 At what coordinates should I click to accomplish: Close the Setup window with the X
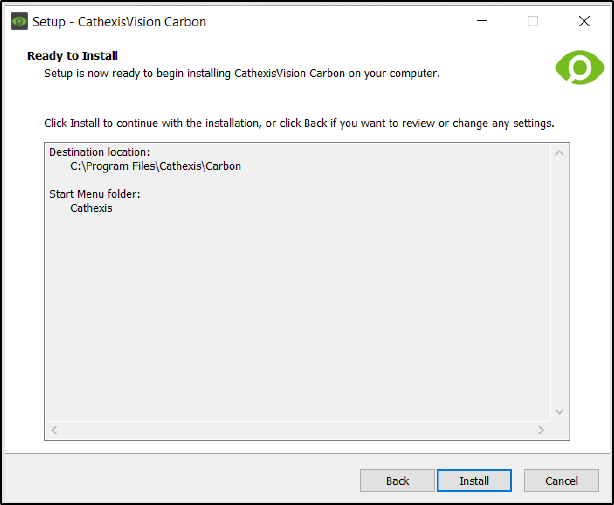584,21
